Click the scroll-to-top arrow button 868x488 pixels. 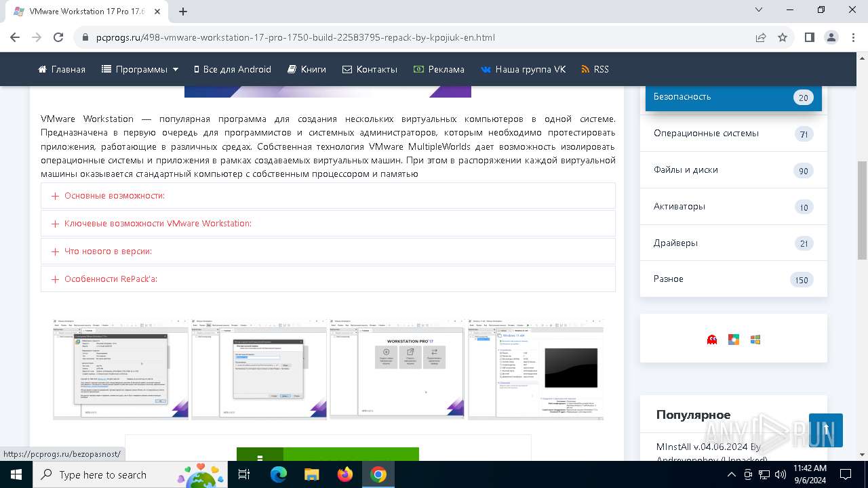pos(826,430)
